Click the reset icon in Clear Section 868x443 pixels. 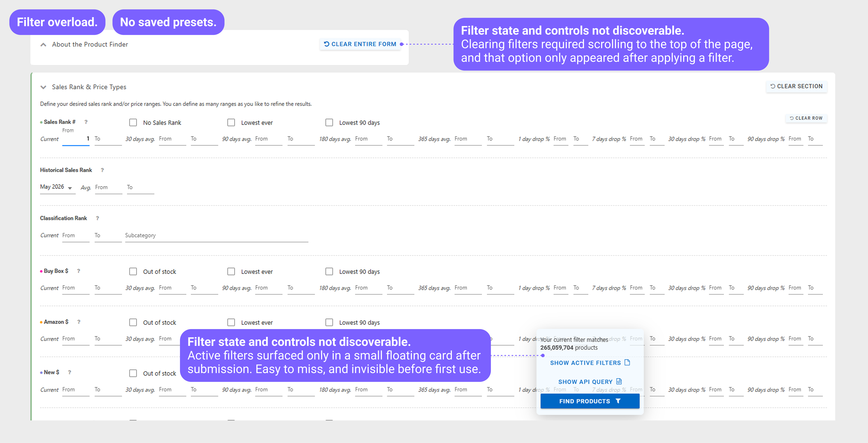coord(773,86)
